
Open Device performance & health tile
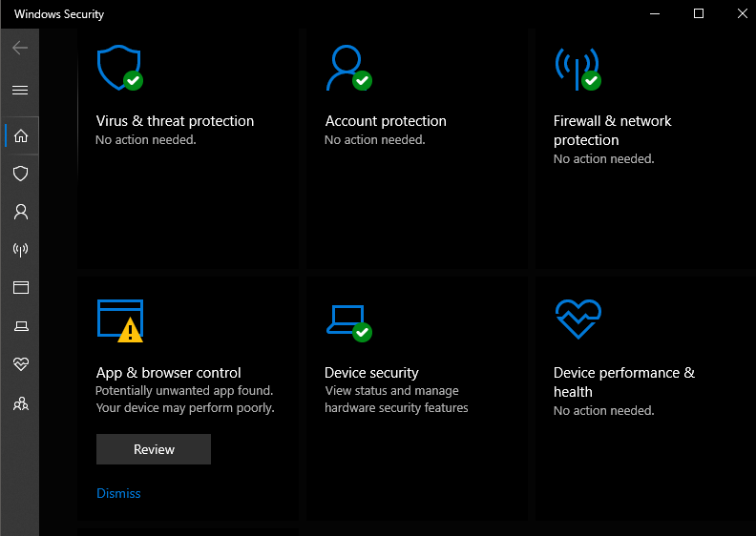coord(623,381)
